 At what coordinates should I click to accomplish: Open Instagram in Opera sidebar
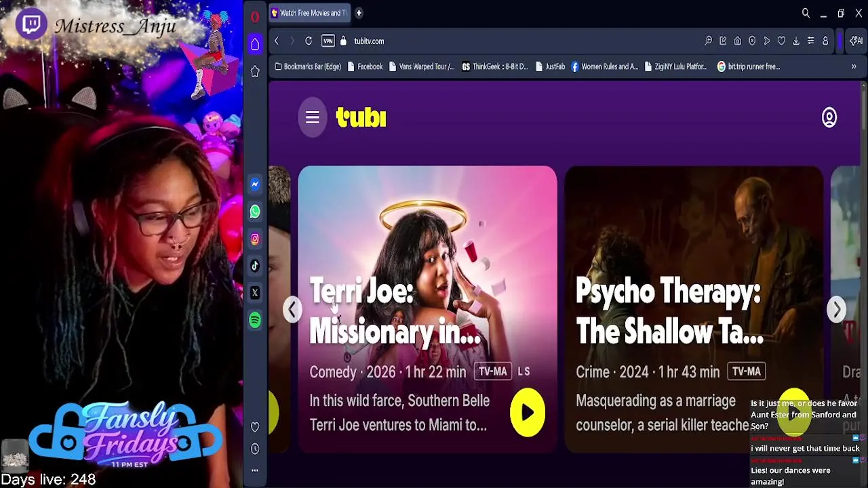pos(255,239)
